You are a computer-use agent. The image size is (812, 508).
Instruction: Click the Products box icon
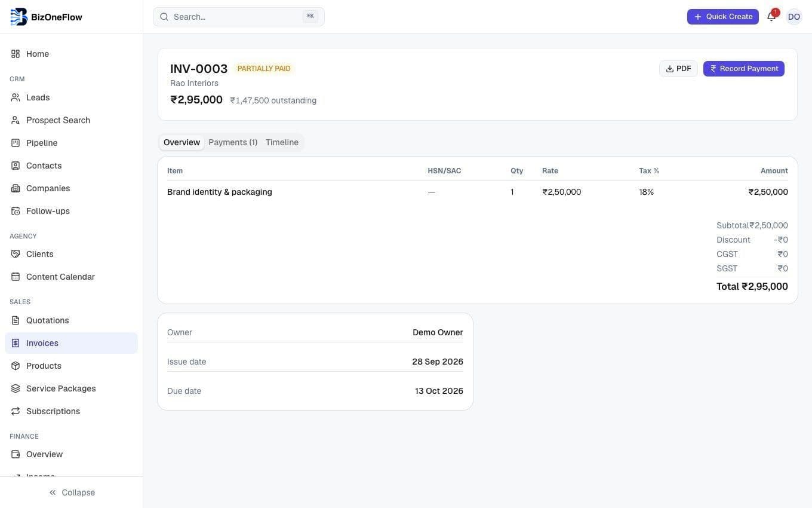(16, 366)
